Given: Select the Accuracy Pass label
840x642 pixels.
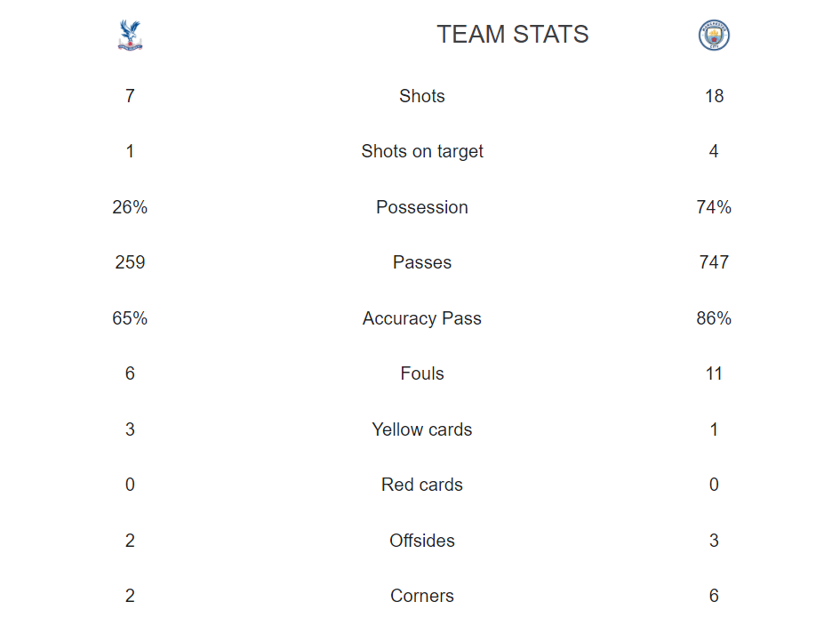Looking at the screenshot, I should tap(422, 318).
